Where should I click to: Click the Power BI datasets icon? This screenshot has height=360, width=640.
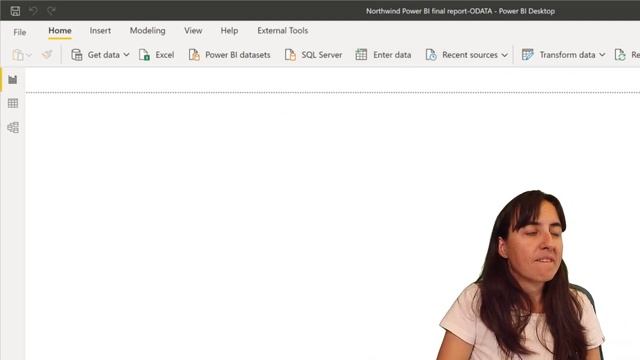(x=194, y=55)
